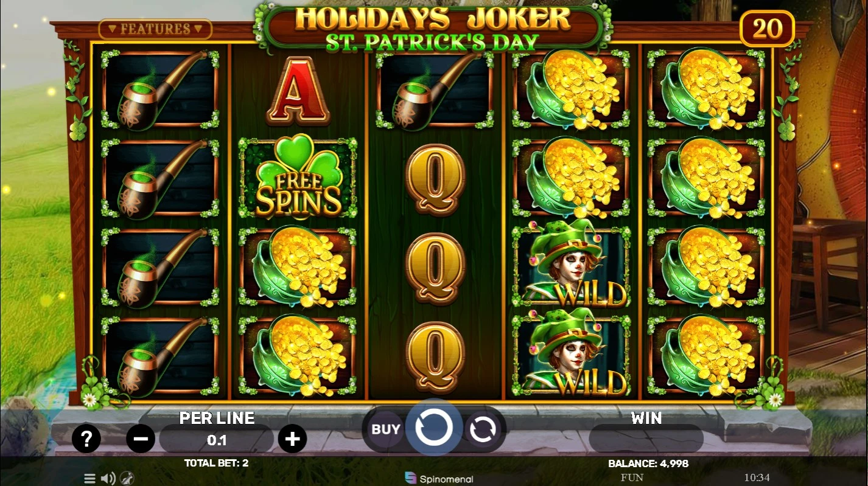Click the per line value 0.1 field
This screenshot has width=868, height=486.
point(217,439)
